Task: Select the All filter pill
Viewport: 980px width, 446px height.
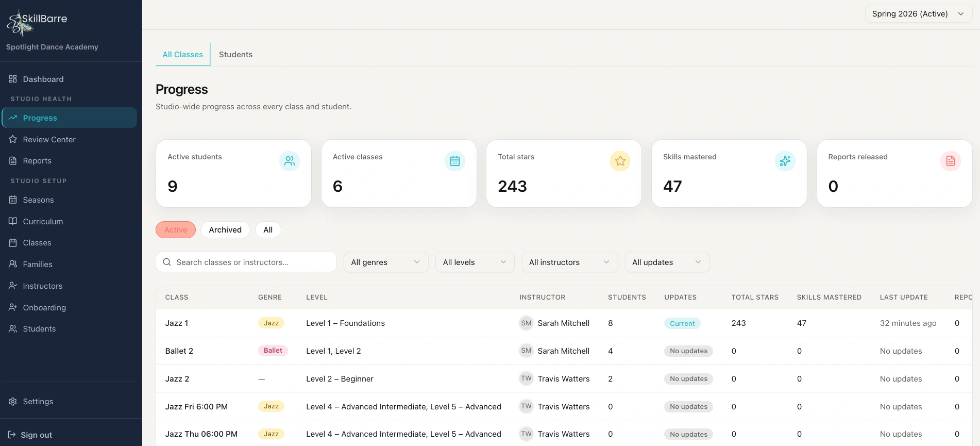Action: click(x=268, y=229)
